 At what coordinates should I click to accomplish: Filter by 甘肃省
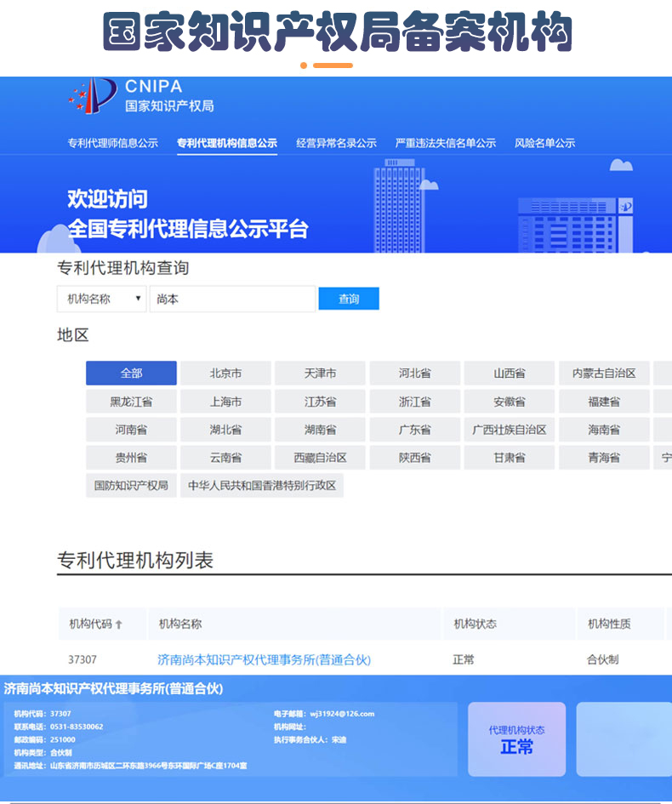coord(510,458)
